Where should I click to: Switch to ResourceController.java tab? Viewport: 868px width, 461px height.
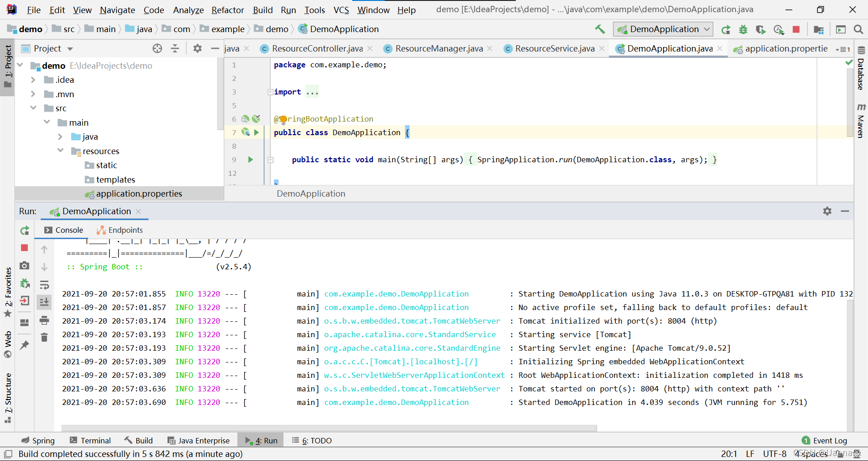[317, 48]
